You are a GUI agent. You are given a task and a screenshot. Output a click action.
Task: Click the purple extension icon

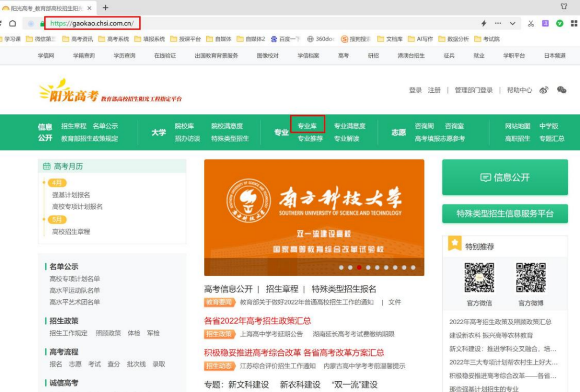coord(545,23)
